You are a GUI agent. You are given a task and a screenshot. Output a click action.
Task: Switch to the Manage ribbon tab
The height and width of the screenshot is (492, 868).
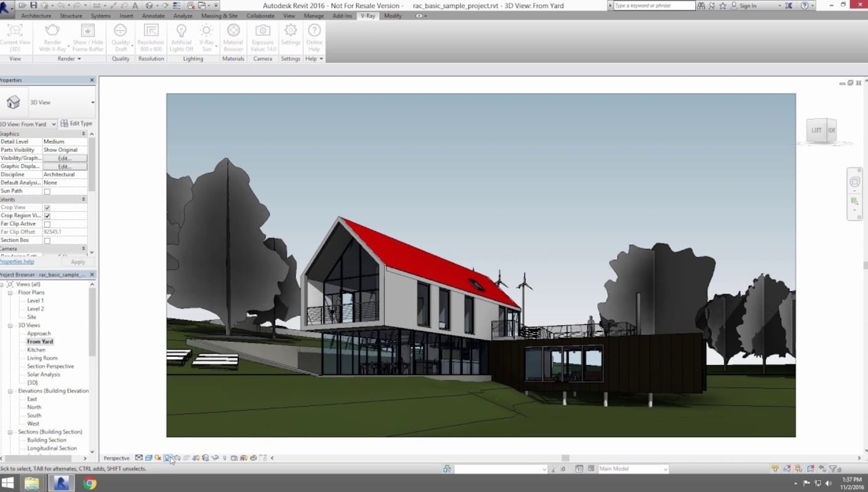pyautogui.click(x=313, y=16)
